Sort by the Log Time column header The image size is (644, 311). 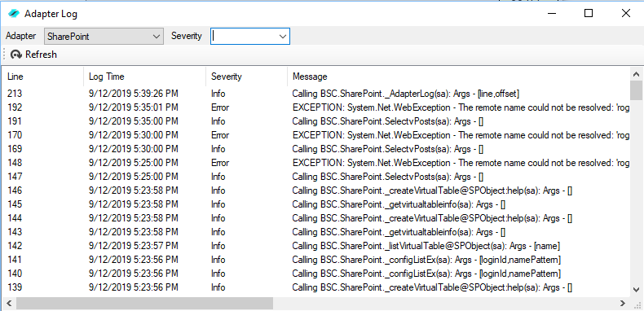coord(144,77)
